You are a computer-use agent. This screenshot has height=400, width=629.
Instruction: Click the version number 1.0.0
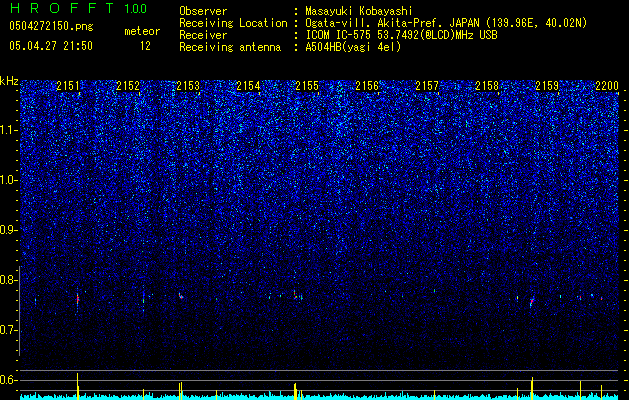pos(136,9)
